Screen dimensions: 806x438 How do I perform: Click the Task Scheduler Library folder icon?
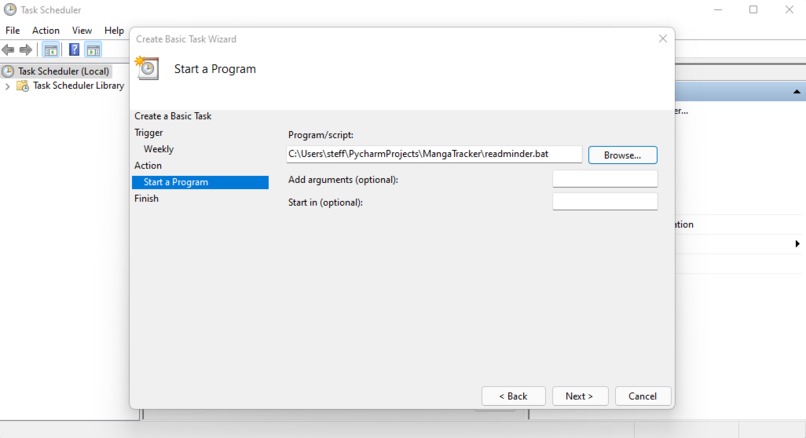(x=23, y=86)
